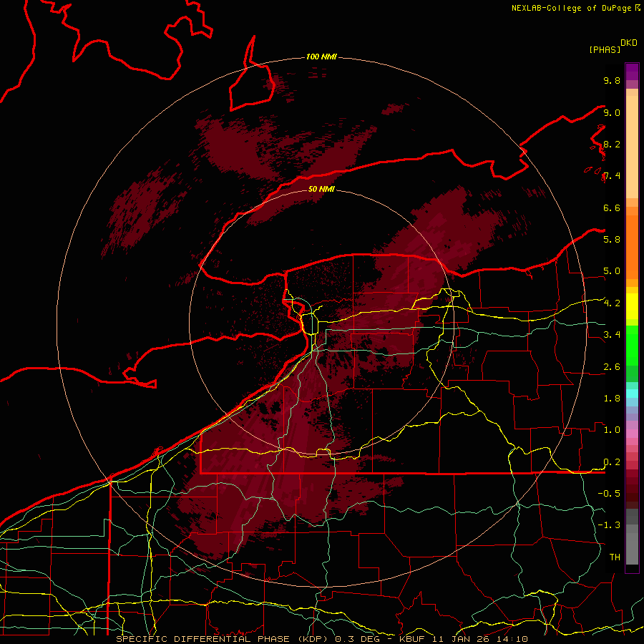Screen dimensions: 644x644
Task: Click the 6.6 color scale value
Action: pos(612,208)
